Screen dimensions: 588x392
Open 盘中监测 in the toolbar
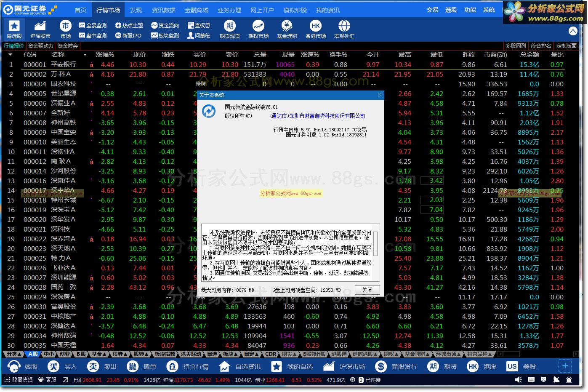click(93, 36)
